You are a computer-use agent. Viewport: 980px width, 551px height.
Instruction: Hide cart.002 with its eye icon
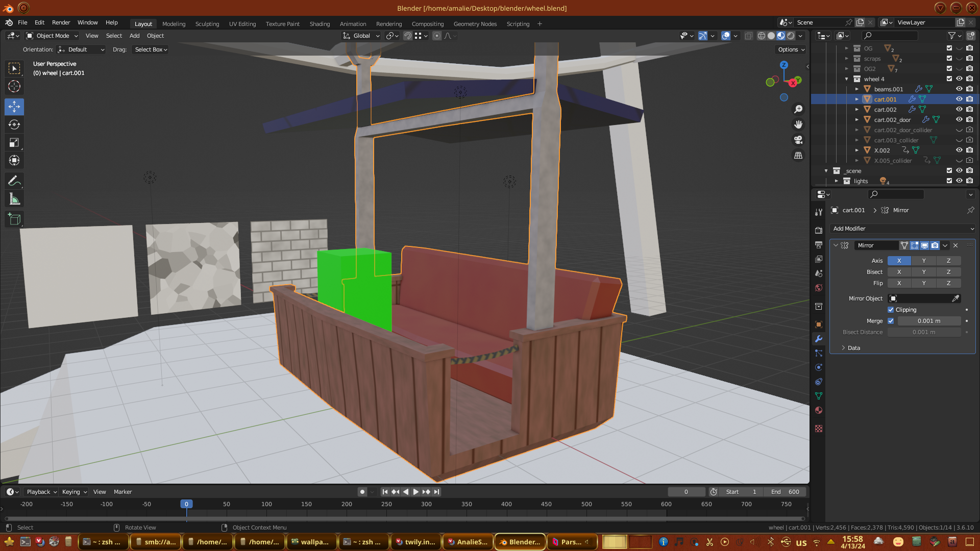[x=959, y=109]
